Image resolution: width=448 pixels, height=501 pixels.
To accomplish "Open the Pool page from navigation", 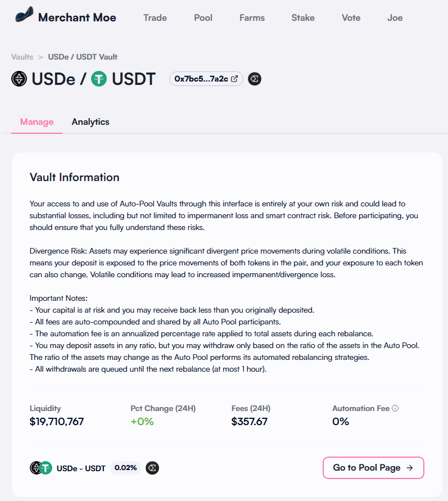I will (x=203, y=17).
